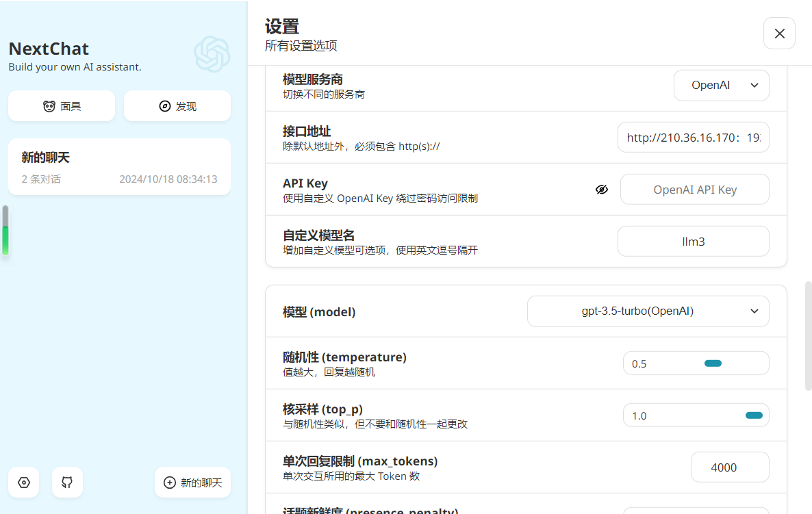Open the GitHub repository icon
The image size is (812, 514).
pyautogui.click(x=67, y=483)
